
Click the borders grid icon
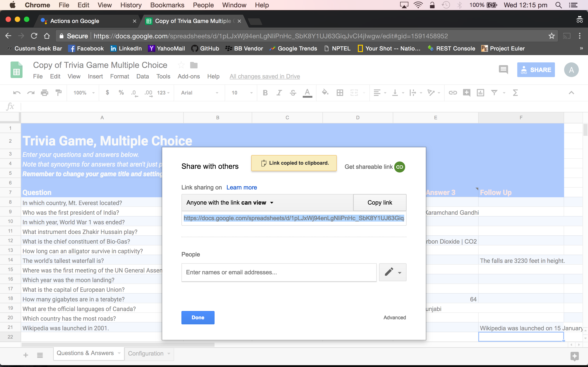point(340,92)
